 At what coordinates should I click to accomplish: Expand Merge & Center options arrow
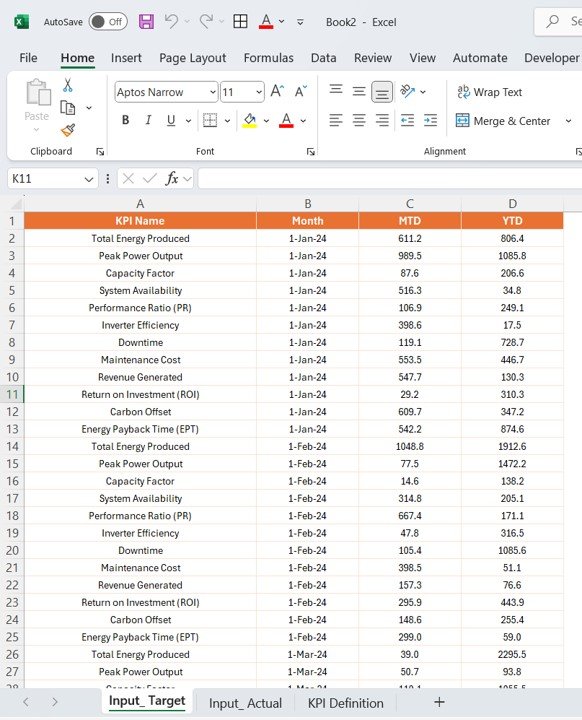tap(569, 121)
